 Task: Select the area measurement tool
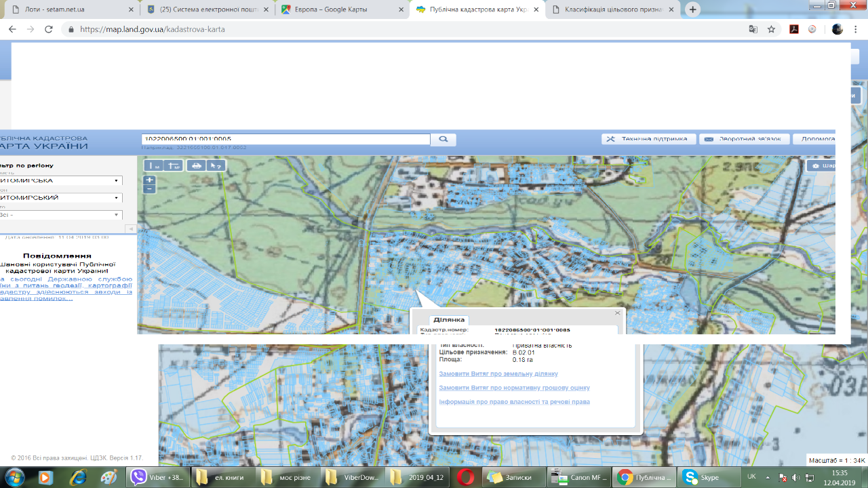pos(174,165)
